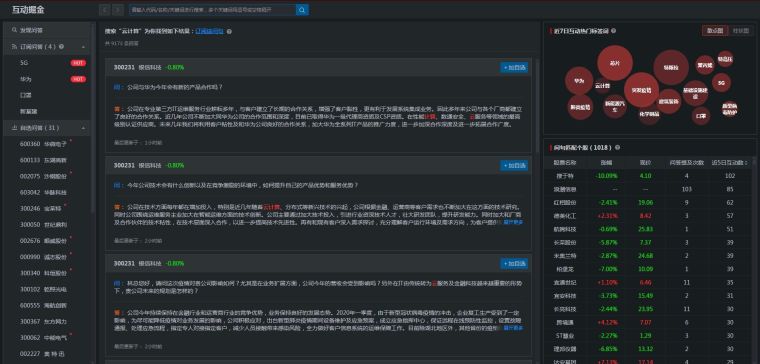Click the 103 mention count cell
The height and width of the screenshot is (364, 760).
click(x=686, y=189)
